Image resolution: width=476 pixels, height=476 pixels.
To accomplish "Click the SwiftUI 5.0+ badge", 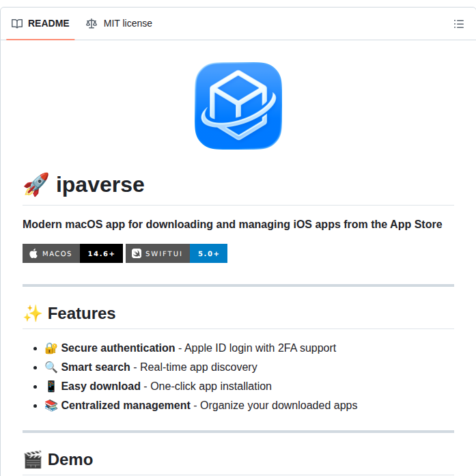I will (176, 253).
